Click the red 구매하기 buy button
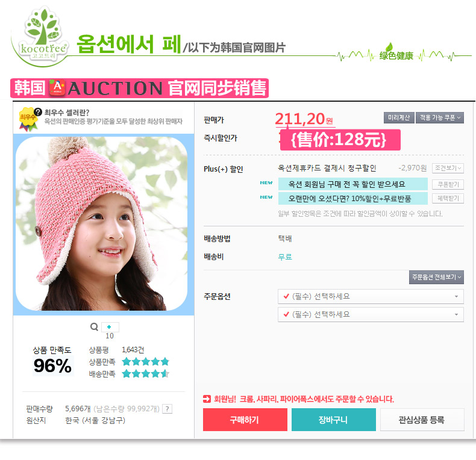 (245, 420)
